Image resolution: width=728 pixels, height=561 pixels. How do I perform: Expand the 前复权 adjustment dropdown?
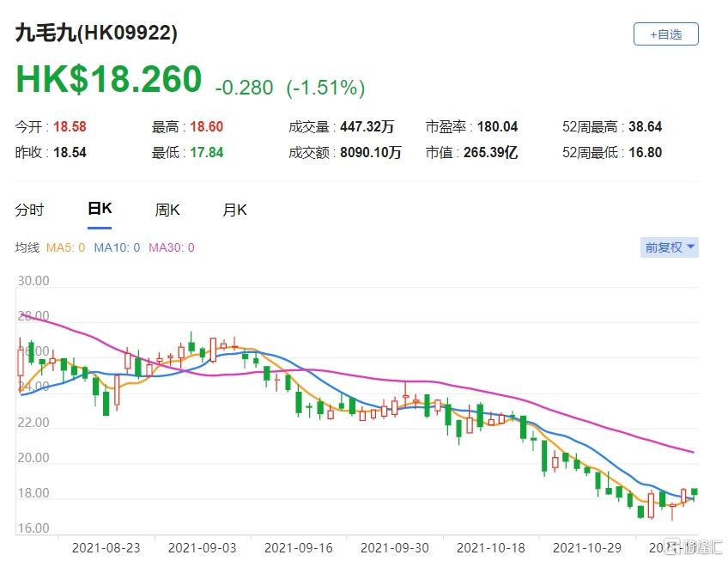coord(670,247)
